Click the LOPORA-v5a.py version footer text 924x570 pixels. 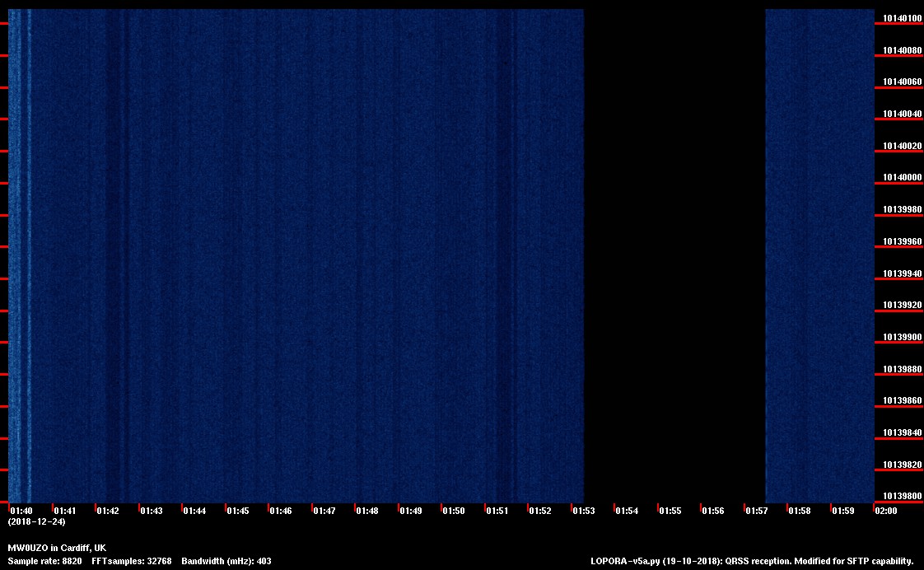752,561
